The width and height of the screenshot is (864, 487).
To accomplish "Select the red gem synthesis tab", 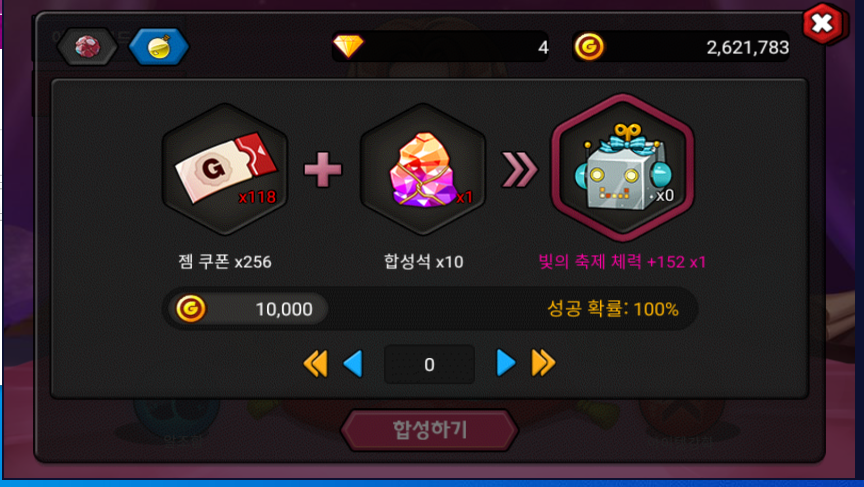I will pyautogui.click(x=87, y=47).
